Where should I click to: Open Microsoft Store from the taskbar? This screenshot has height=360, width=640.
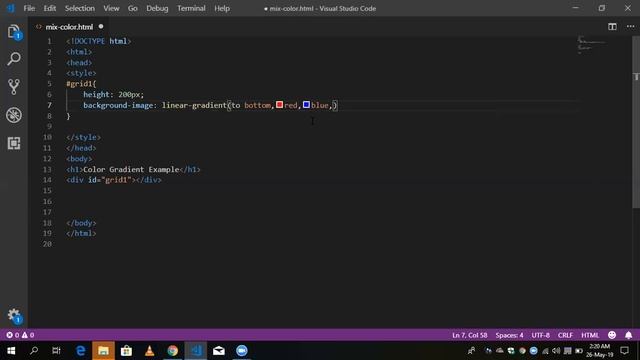(127, 351)
